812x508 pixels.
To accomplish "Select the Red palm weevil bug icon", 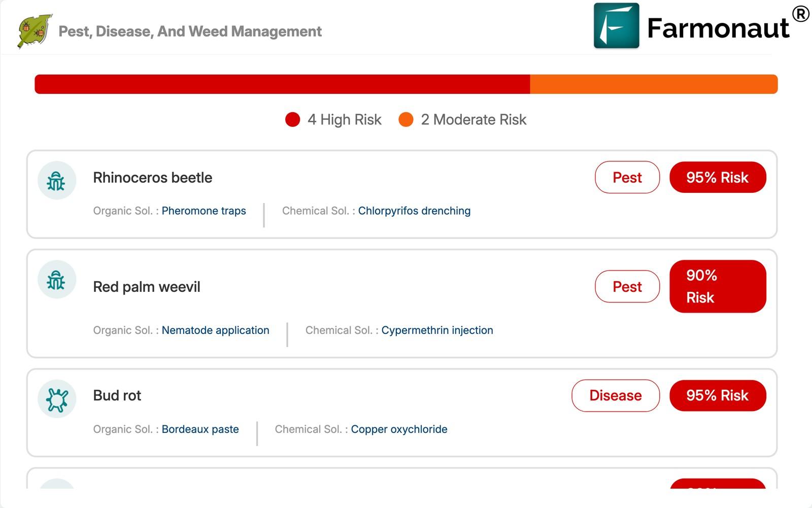I will (57, 279).
